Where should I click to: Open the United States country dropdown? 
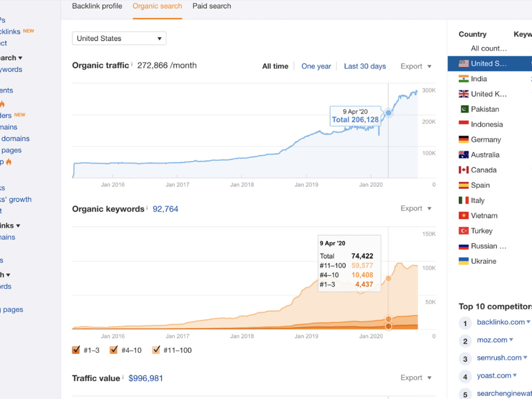click(119, 38)
